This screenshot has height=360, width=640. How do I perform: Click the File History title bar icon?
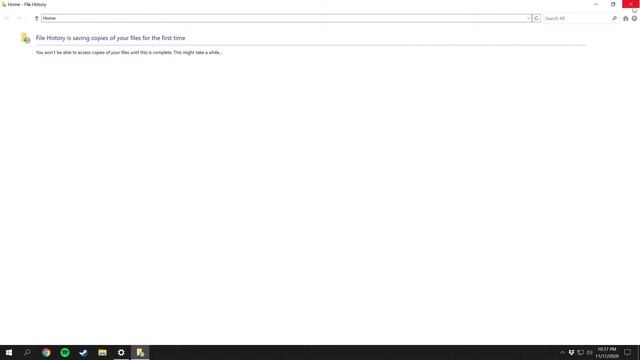[4, 4]
